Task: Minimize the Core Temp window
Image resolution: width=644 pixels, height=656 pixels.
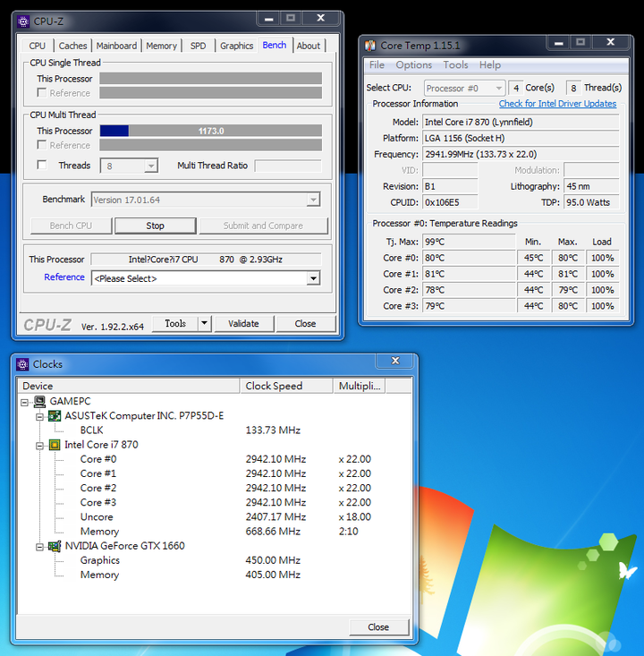Action: coord(559,43)
